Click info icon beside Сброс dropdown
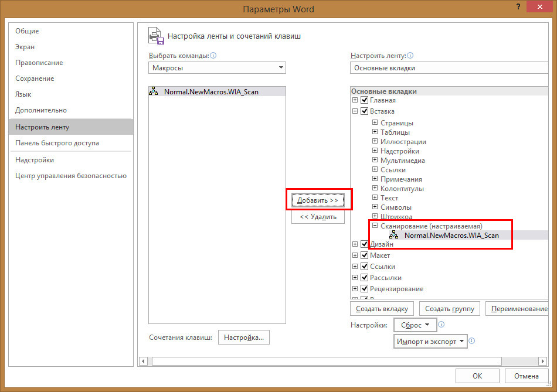This screenshot has height=392, width=557. [x=441, y=324]
